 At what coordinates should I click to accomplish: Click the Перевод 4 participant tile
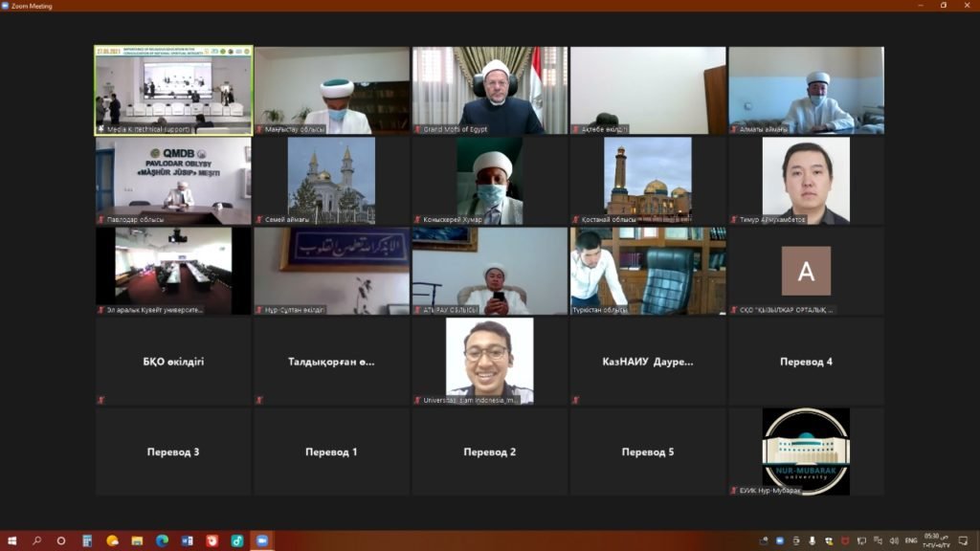(806, 362)
